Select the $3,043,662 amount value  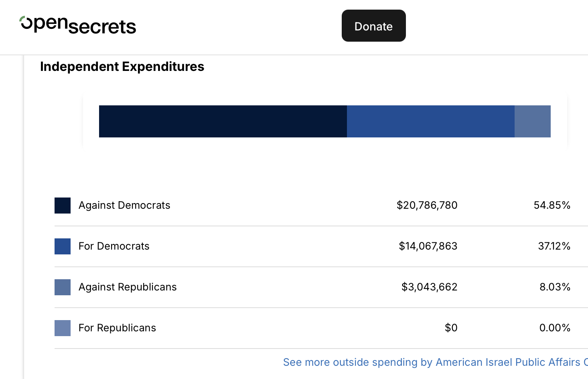tap(429, 287)
